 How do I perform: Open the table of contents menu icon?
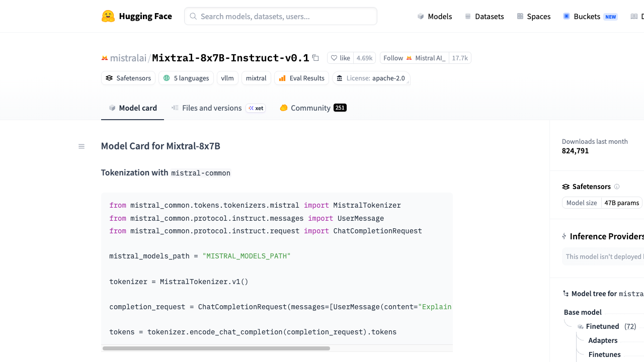pyautogui.click(x=82, y=146)
